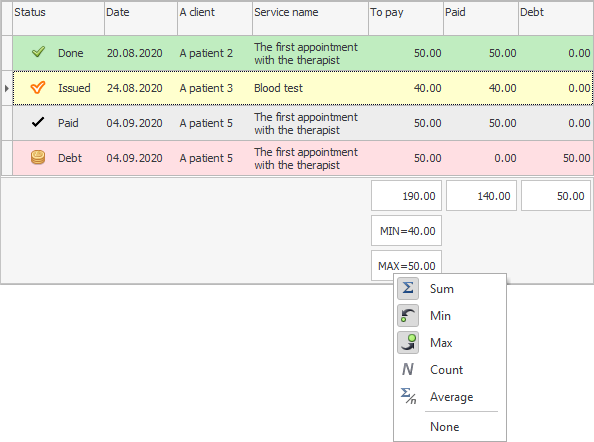Viewport: 594px width, 442px height.
Task: Select the Issued status text
Action: [x=74, y=88]
